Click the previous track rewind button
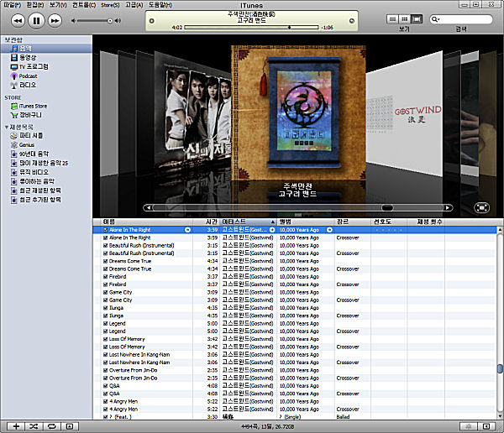Image resolution: width=504 pixels, height=433 pixels. (x=18, y=21)
